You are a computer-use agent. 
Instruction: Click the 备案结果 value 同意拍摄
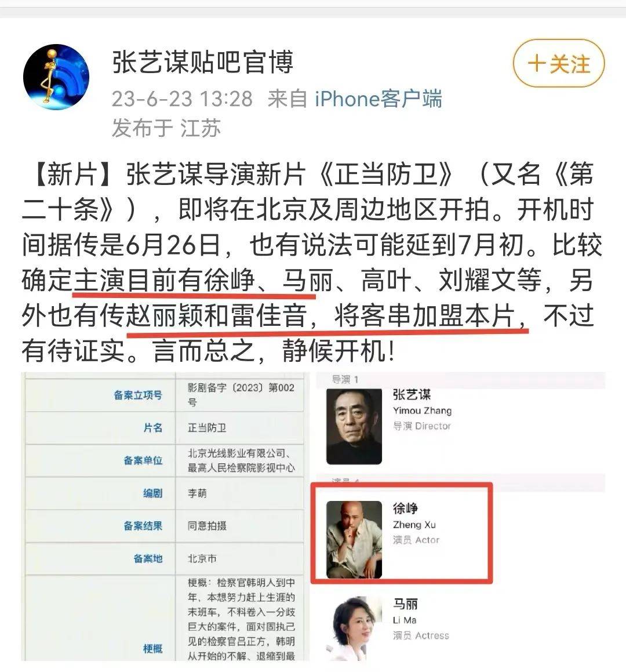point(207,526)
